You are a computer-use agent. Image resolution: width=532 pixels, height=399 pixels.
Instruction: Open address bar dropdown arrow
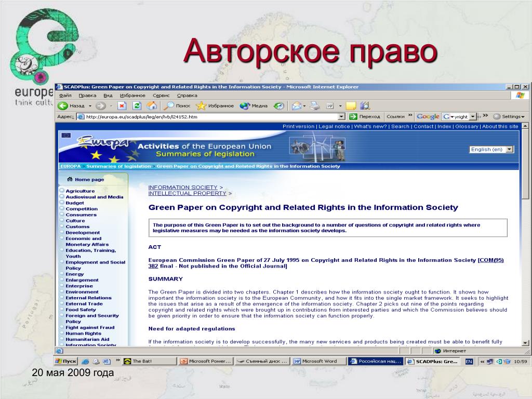click(342, 117)
